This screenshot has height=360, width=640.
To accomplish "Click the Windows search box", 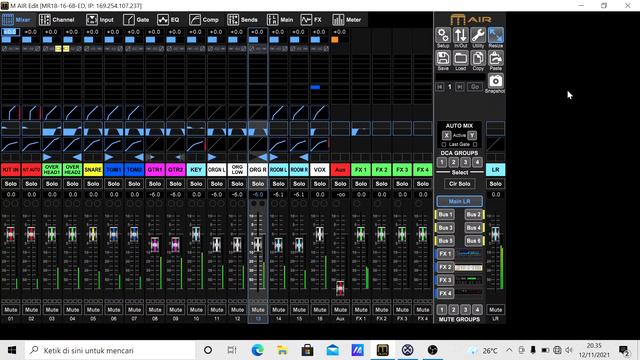I will click(x=110, y=350).
